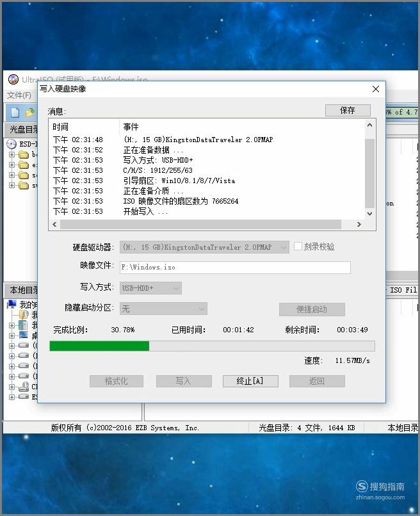
Task: Select the ISO documents folder icon under My Computer
Action: (x=24, y=314)
